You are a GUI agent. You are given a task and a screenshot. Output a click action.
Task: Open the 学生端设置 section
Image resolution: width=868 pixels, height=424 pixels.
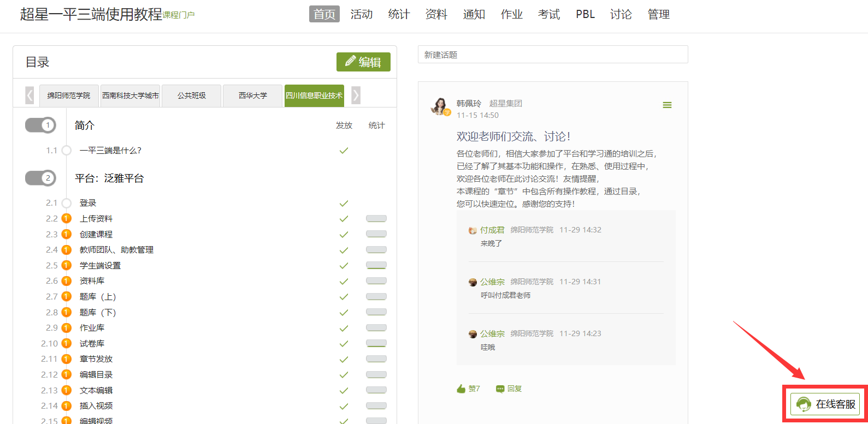100,265
